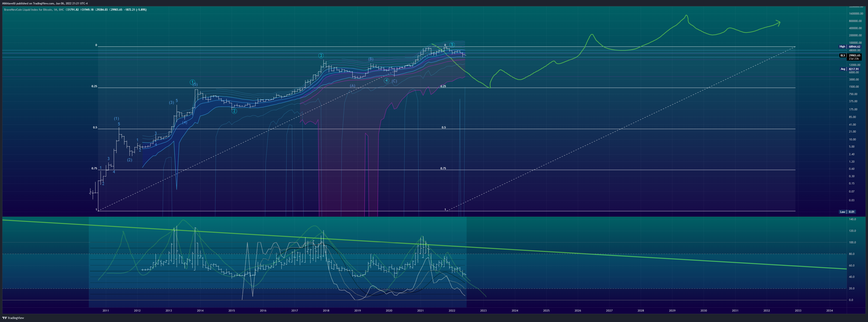
Task: Click the 21.00 price scale value
Action: click(x=853, y=131)
